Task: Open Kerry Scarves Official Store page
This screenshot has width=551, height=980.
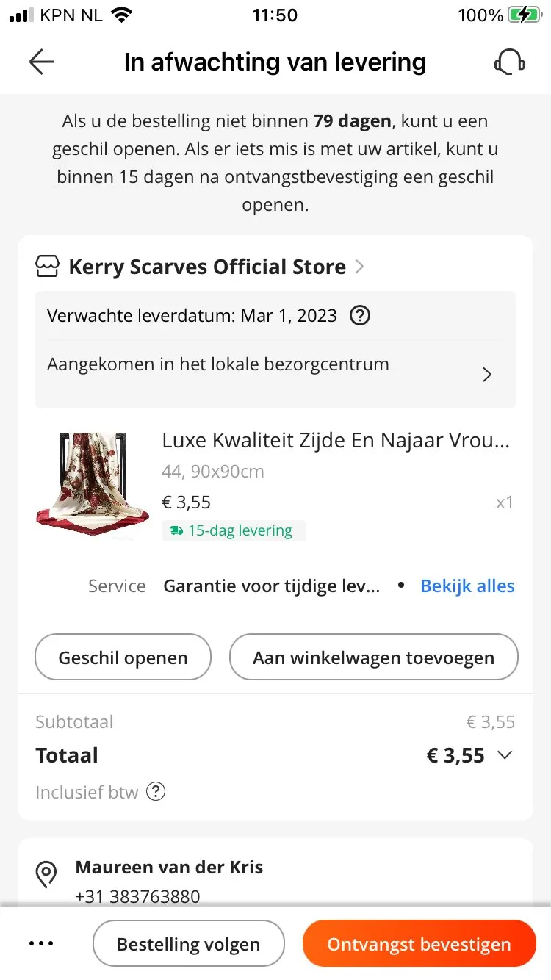Action: (x=207, y=267)
